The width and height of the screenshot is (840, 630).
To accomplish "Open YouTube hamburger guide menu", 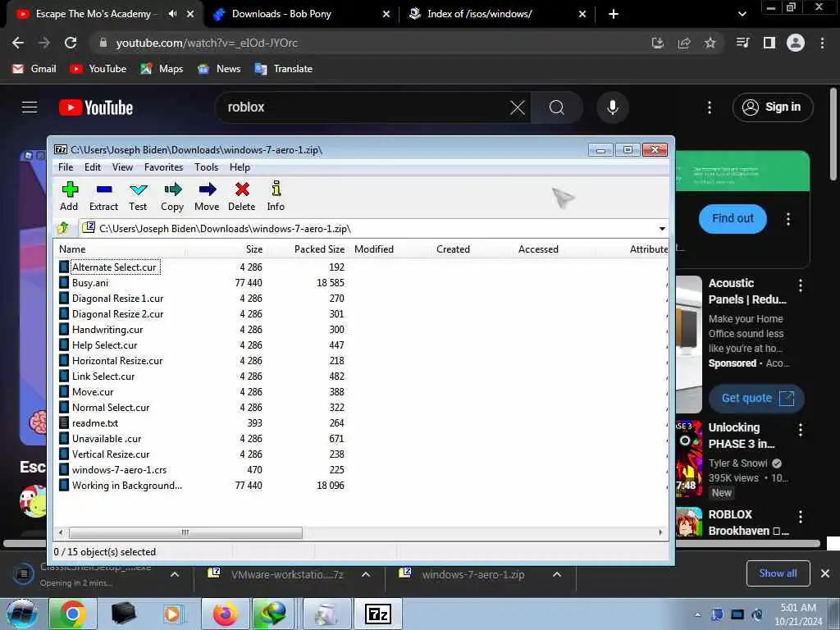I will [30, 107].
